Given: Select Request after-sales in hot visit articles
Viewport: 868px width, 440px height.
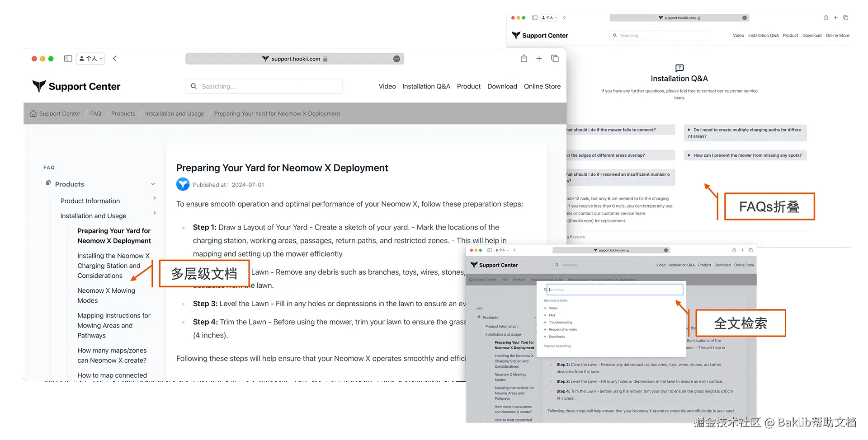Looking at the screenshot, I should click(562, 330).
